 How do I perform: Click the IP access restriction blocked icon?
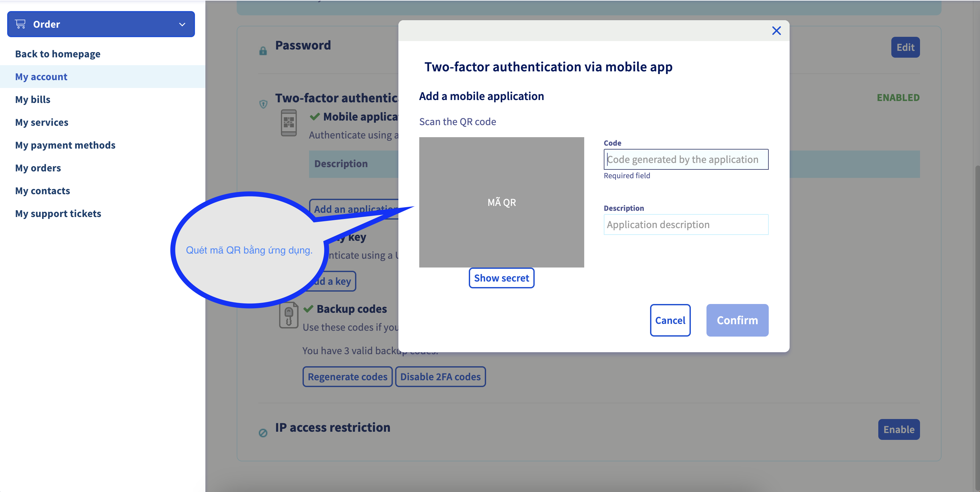(x=263, y=433)
